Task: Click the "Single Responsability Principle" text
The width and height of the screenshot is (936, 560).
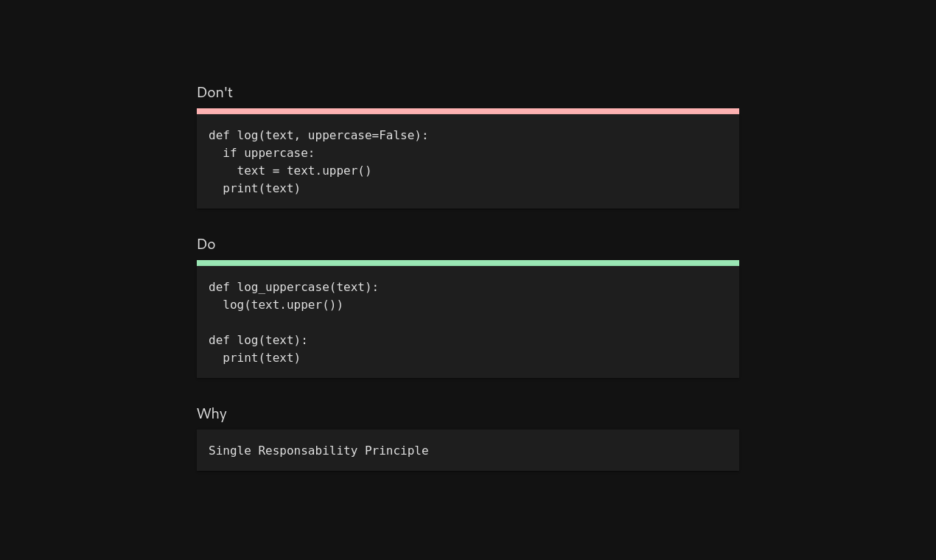Action: 318,451
